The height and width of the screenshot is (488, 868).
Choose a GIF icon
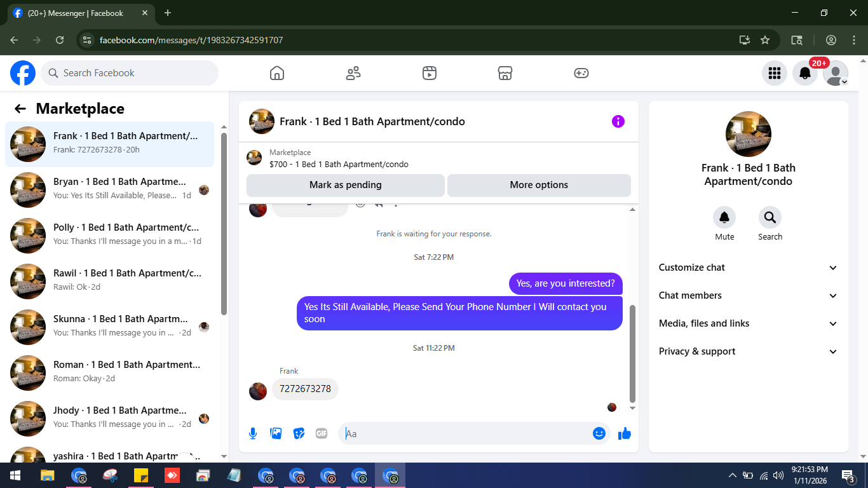pyautogui.click(x=322, y=433)
